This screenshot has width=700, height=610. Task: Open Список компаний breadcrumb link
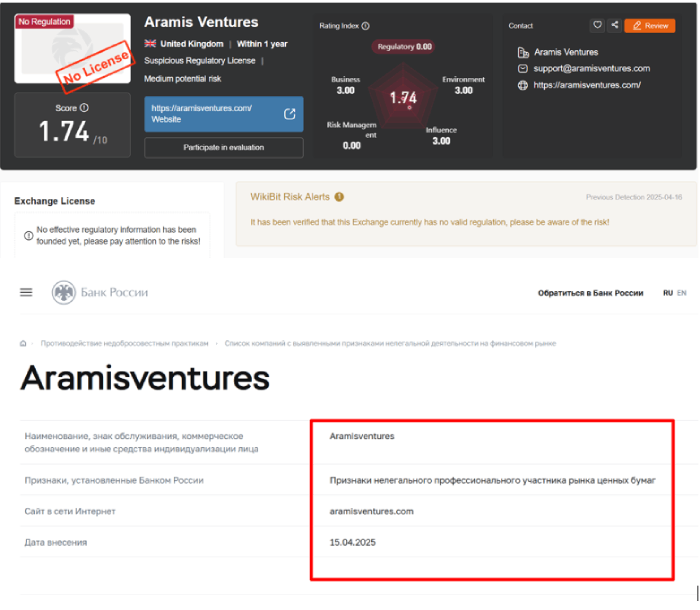pyautogui.click(x=390, y=343)
